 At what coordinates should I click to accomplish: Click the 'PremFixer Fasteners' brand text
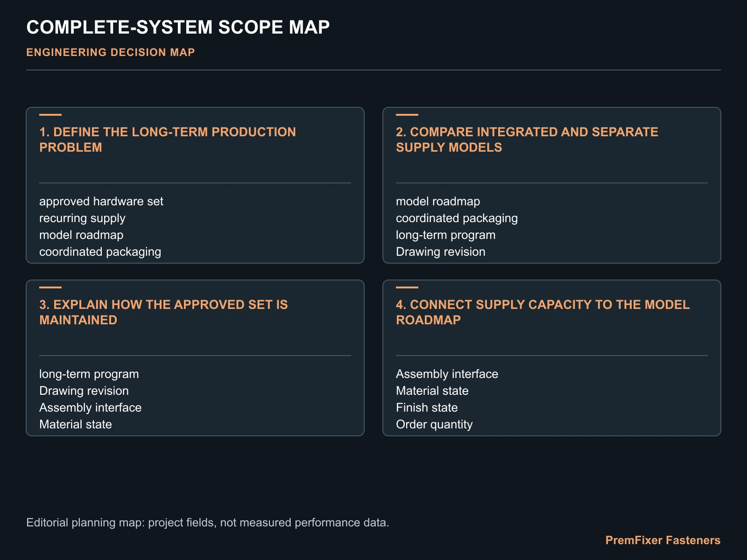point(663,540)
